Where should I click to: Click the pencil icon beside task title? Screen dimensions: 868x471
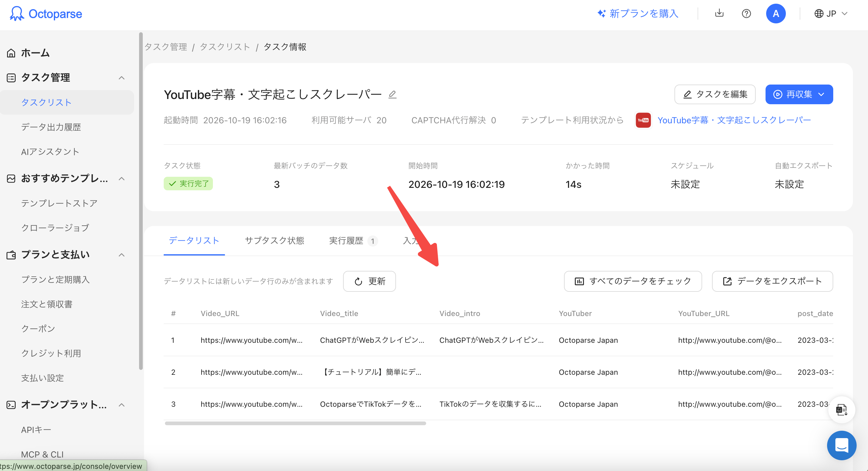(392, 95)
